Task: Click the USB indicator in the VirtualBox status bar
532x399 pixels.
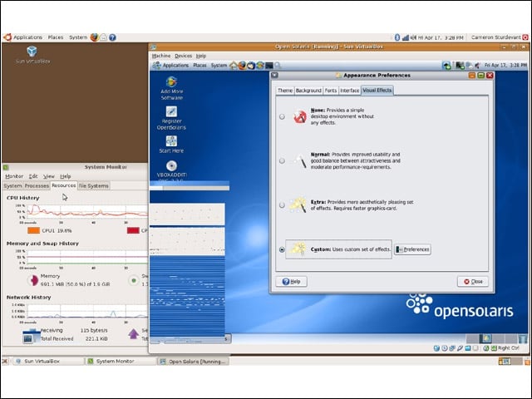Action: (460, 348)
